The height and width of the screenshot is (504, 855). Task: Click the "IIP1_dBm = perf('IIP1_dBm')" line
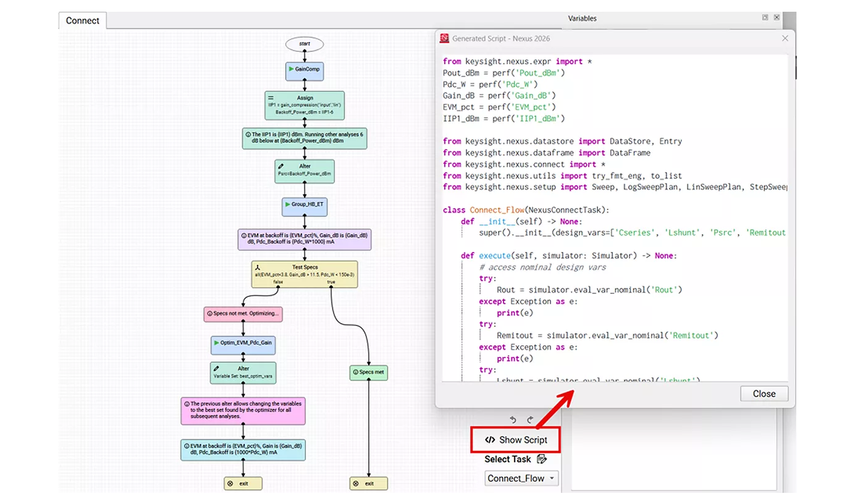[504, 119]
